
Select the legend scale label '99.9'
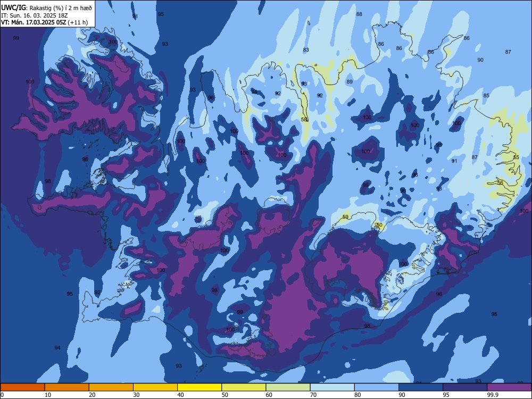(492, 395)
